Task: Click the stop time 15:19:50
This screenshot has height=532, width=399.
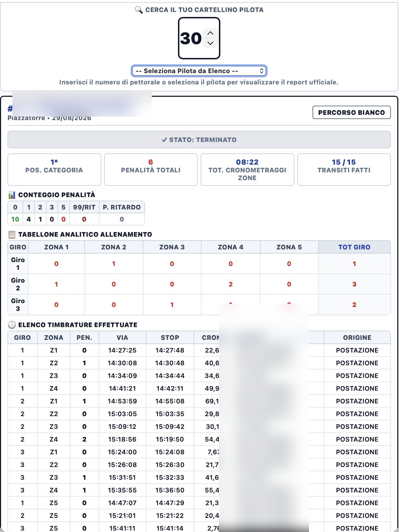Action: (170, 439)
